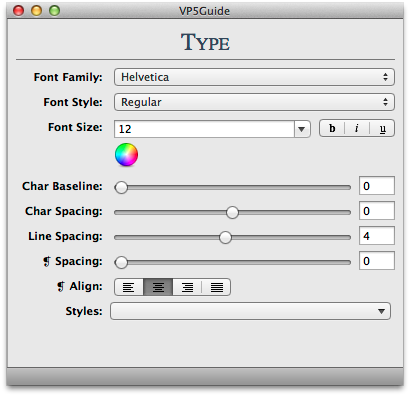Click the Font Size field showing 12
This screenshot has height=396, width=410.
204,129
